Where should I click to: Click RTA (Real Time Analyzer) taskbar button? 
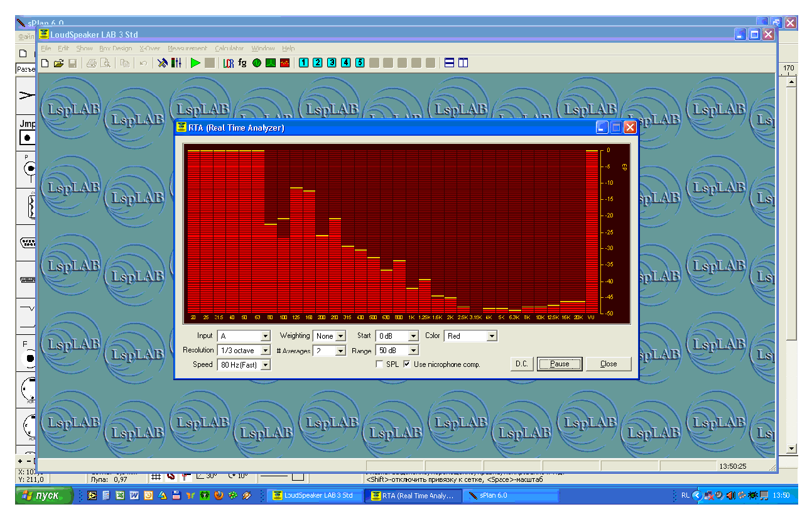(x=414, y=495)
